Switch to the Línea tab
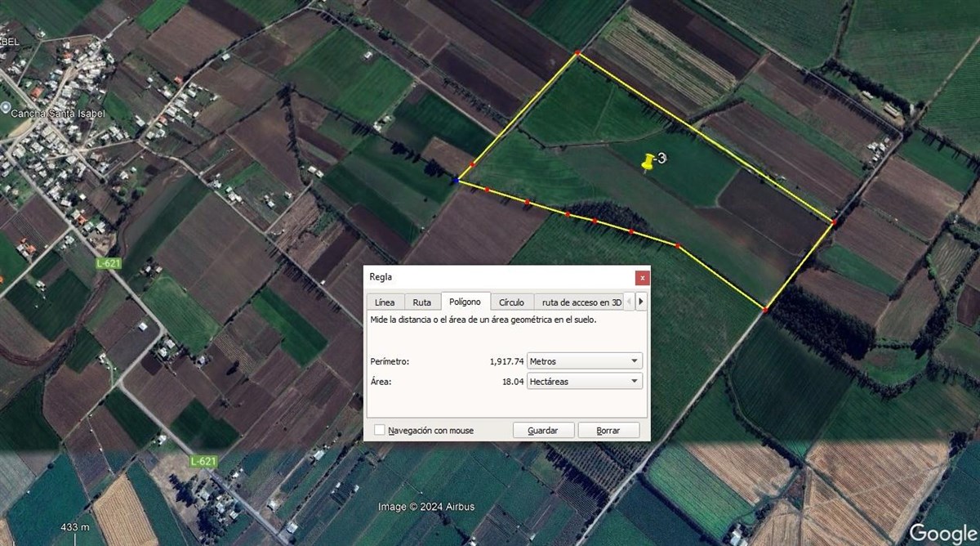980x546 pixels. coord(385,302)
